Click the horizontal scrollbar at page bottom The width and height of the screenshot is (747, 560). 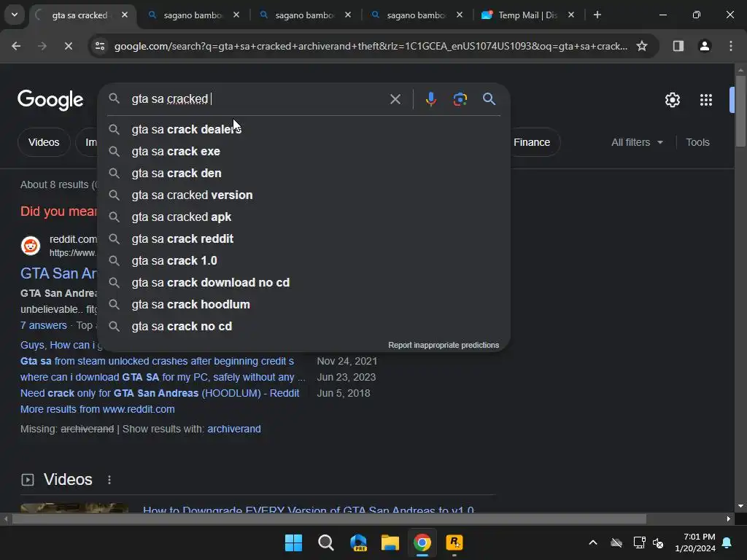click(x=329, y=518)
